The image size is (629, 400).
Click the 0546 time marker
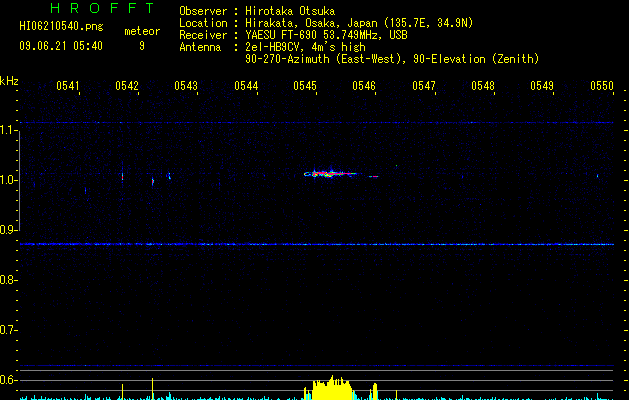pyautogui.click(x=364, y=86)
